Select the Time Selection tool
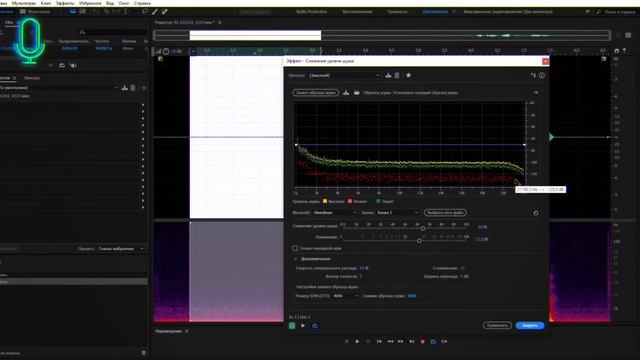The image size is (640, 360). [x=125, y=11]
